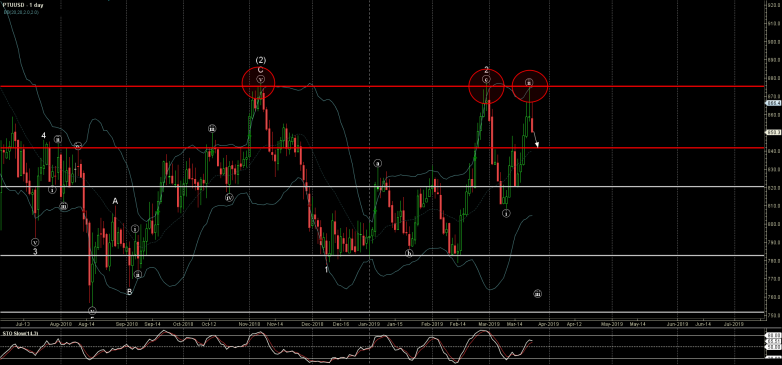Click the 880.0 price axis label

pos(775,78)
